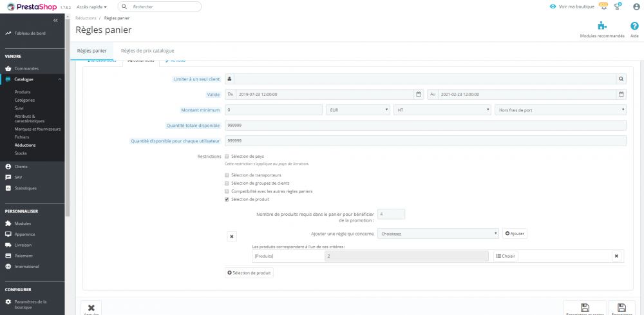Open Attributs & caractéristiques submenu
This screenshot has width=644, height=315.
pos(30,119)
